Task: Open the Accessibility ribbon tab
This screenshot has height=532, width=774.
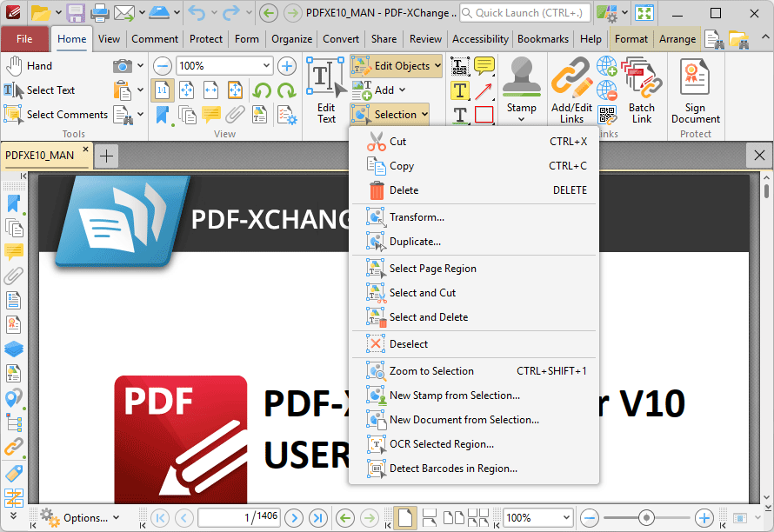Action: pyautogui.click(x=480, y=39)
